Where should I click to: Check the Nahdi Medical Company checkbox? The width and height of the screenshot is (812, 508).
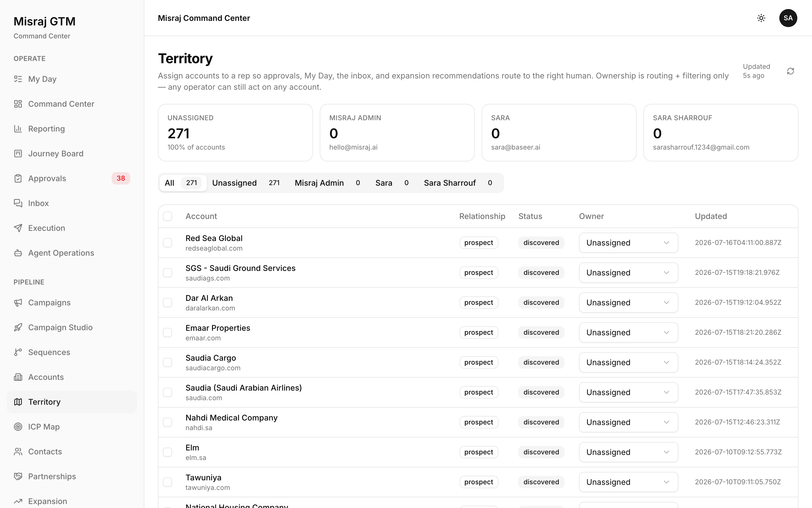click(167, 422)
